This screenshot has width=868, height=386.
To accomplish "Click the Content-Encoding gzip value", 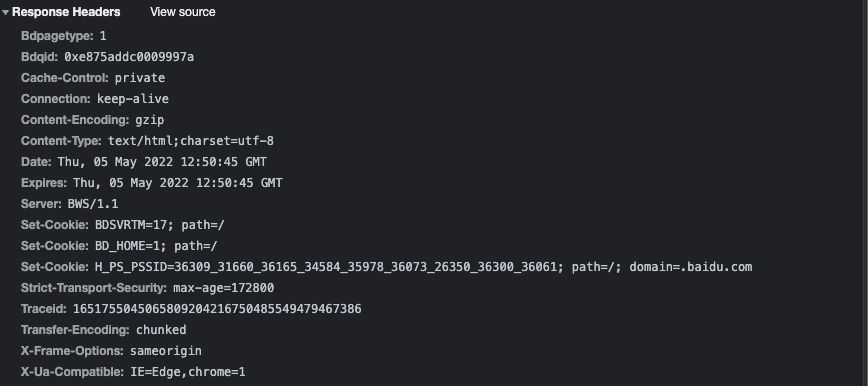I will click(149, 120).
